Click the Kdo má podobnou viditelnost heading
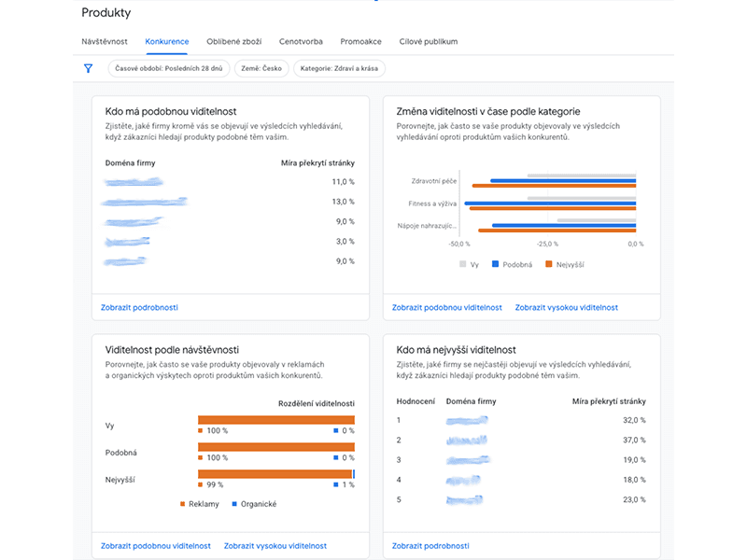747x560 pixels. tap(171, 111)
